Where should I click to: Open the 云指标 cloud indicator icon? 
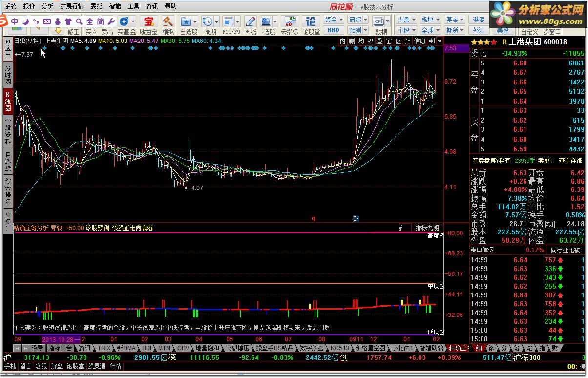coord(290,21)
